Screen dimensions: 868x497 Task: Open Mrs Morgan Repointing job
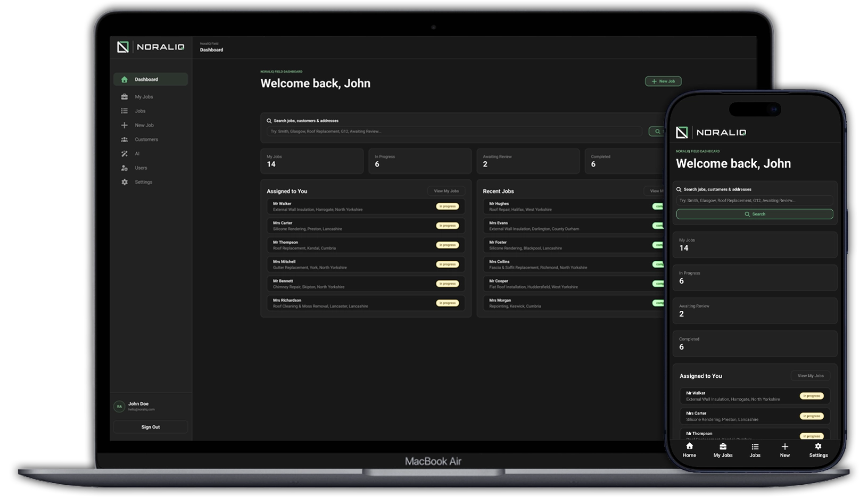point(575,303)
